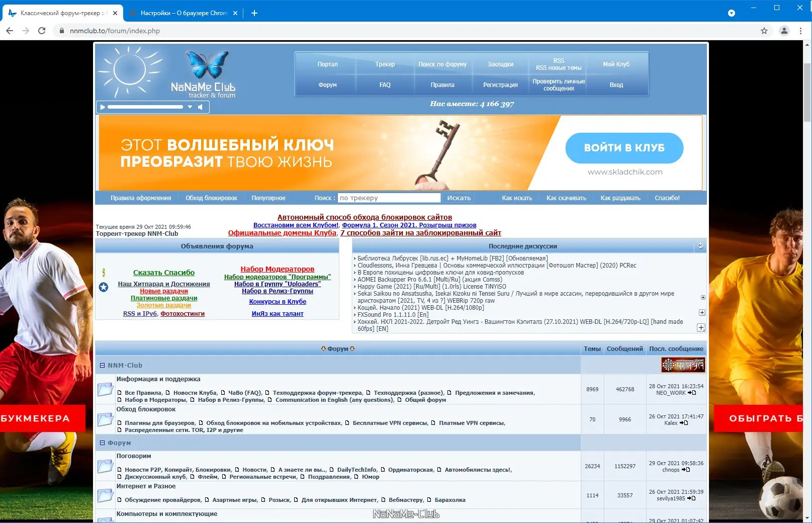812x523 pixels.
Task: Click the refresh icon on Последние дискуссии panel
Action: (x=700, y=246)
